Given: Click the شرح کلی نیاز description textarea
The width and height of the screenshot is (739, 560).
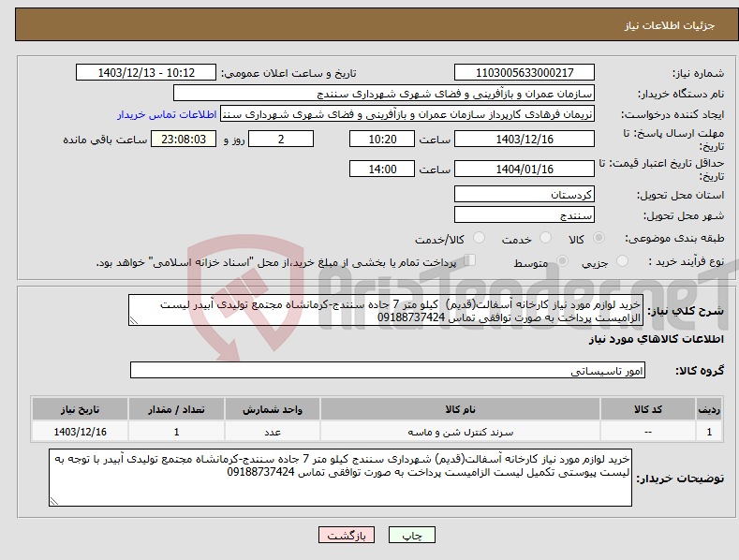Looking at the screenshot, I should (385, 310).
